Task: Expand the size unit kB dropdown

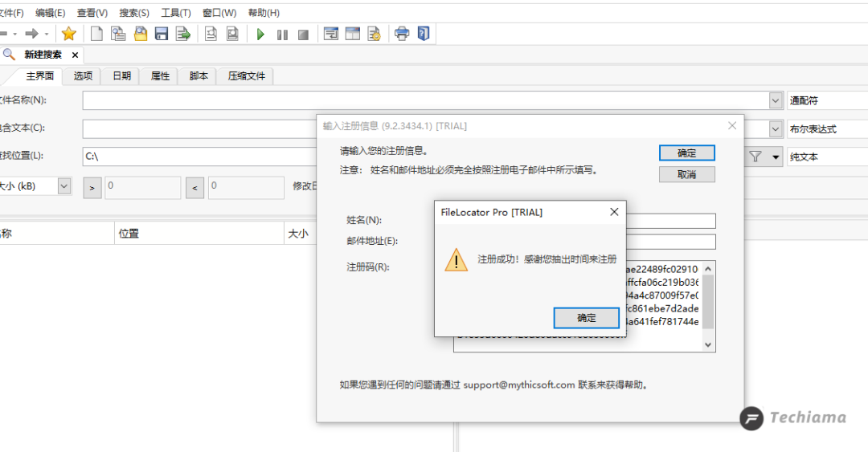Action: 64,186
